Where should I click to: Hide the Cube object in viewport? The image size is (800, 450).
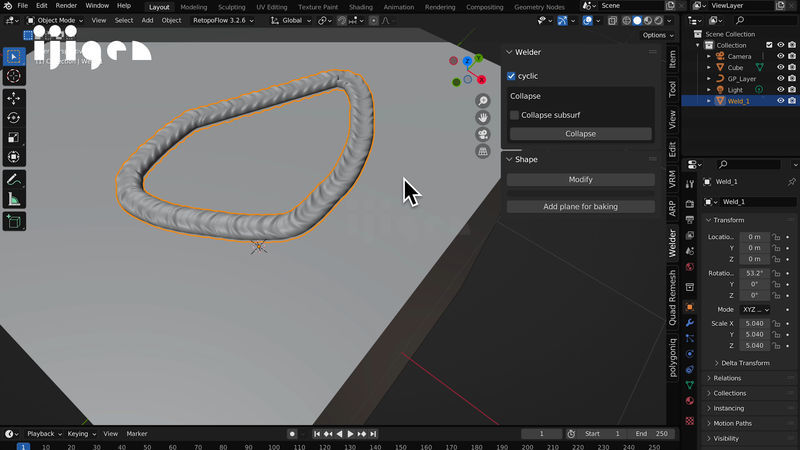(x=781, y=67)
